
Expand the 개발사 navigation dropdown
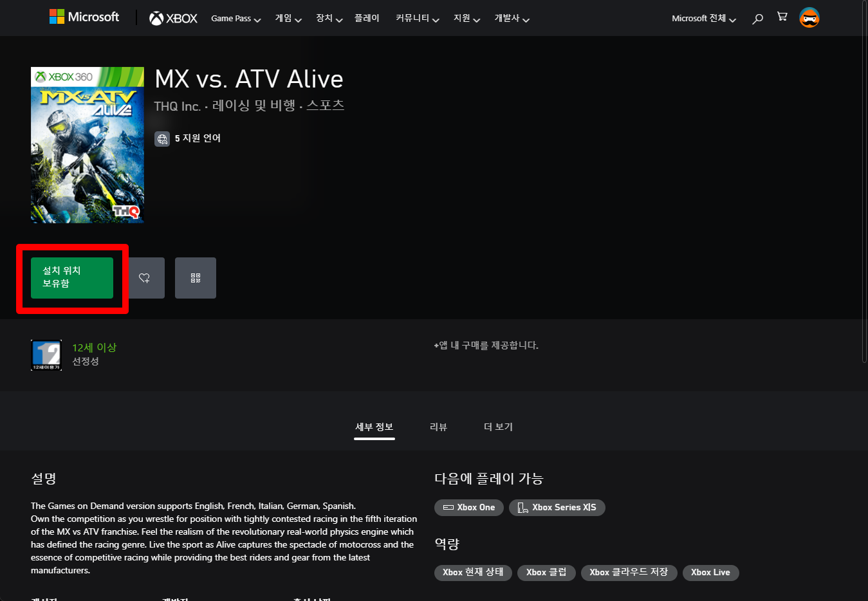click(512, 19)
